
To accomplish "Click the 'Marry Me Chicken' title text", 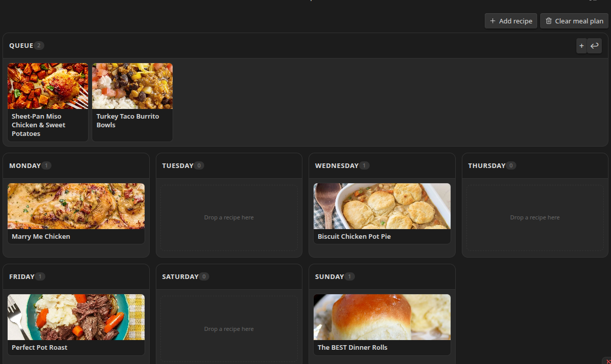I will pyautogui.click(x=41, y=237).
